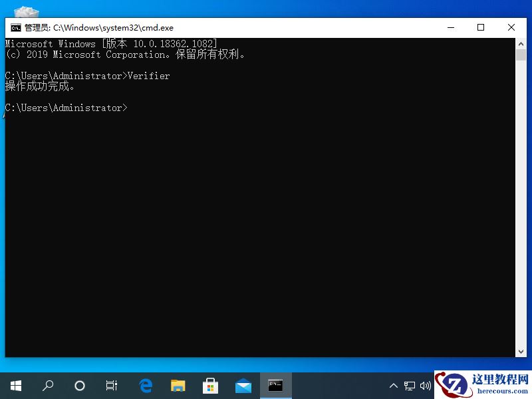Open the Start menu

point(15,386)
